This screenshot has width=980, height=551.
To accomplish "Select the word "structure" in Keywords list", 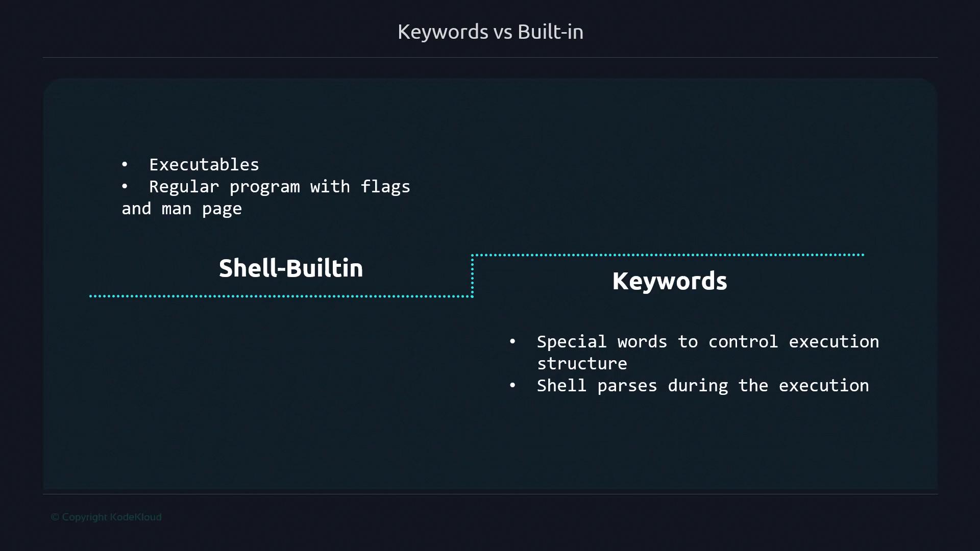I will 582,364.
